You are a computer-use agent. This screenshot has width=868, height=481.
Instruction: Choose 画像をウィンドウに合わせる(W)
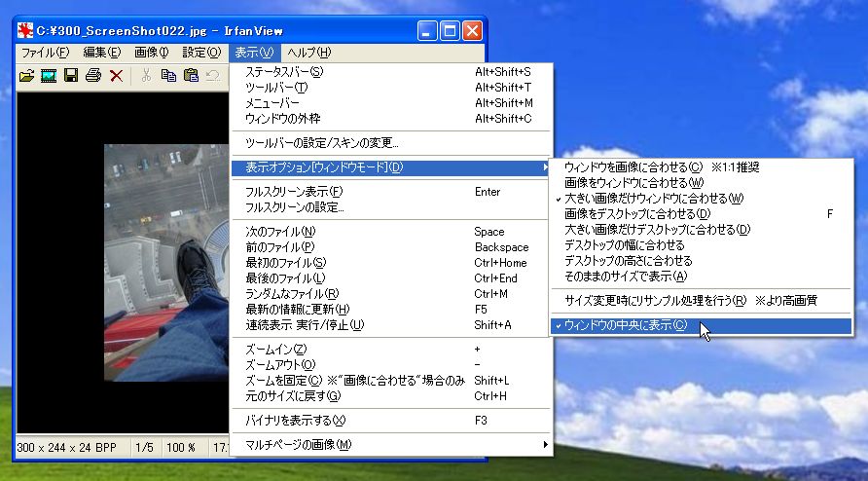coord(701,183)
